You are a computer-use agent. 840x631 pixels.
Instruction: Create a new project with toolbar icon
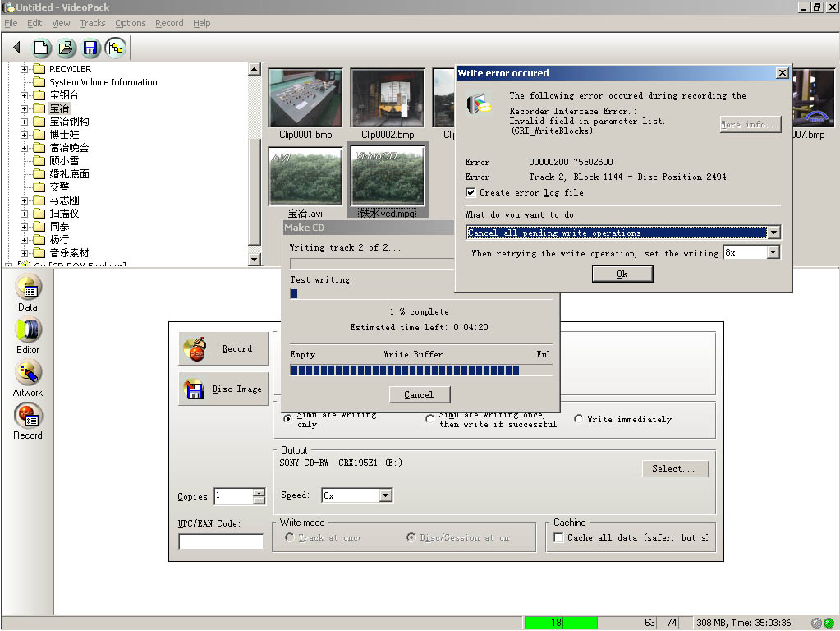[x=41, y=48]
